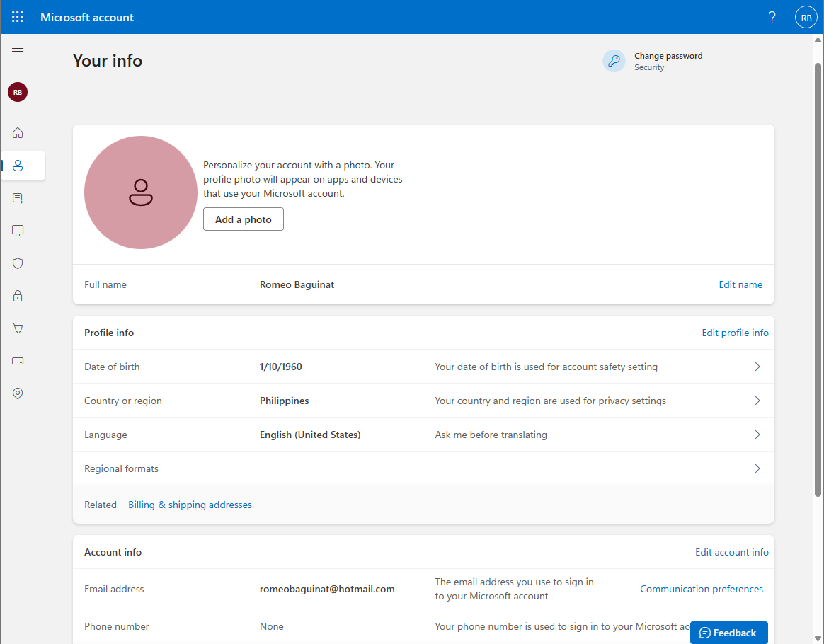Open Privacy lock sidebar icon
824x644 pixels.
click(18, 296)
